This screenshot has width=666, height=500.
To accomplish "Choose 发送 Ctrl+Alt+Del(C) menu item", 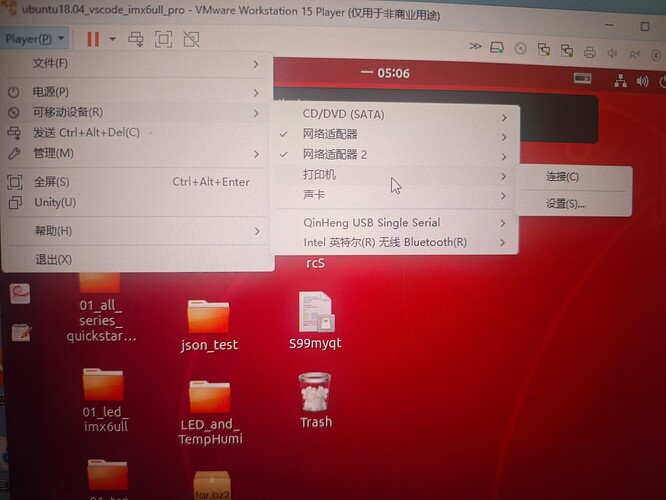I will [136, 133].
